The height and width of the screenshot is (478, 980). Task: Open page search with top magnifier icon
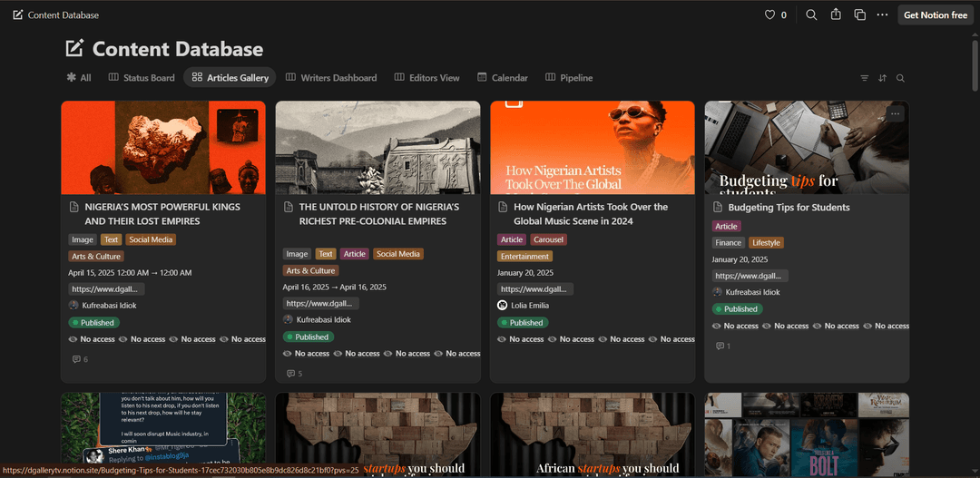[x=811, y=15]
